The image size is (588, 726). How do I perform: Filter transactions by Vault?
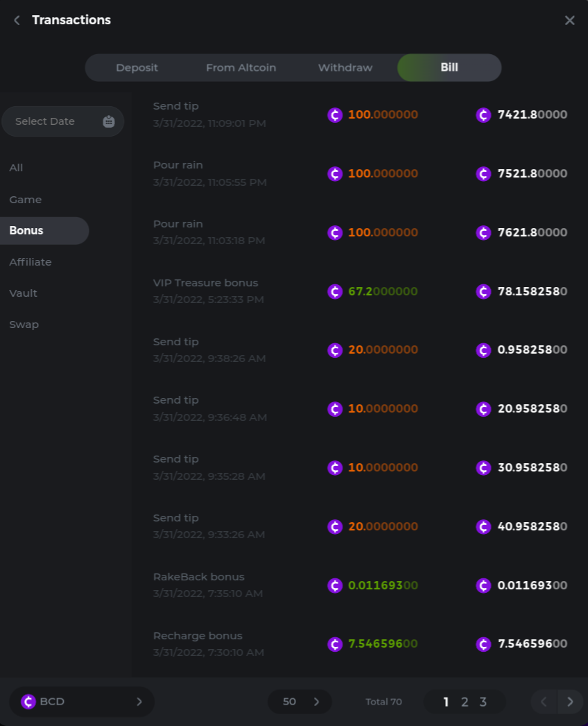tap(24, 293)
